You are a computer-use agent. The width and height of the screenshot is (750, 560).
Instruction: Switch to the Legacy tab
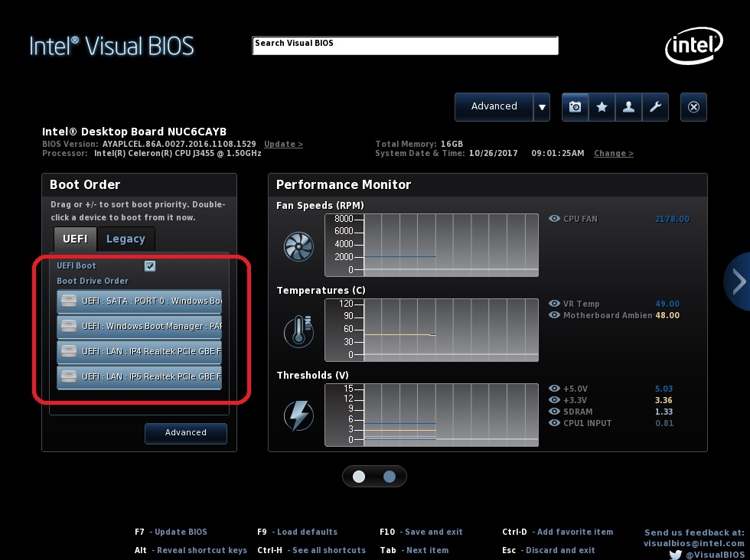[x=126, y=239]
